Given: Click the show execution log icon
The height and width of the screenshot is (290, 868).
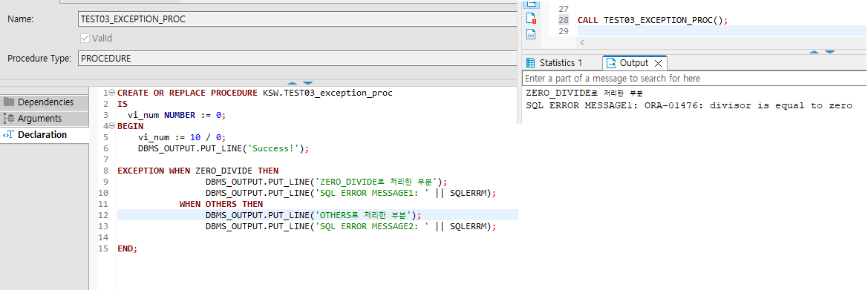Looking at the screenshot, I should point(531,19).
